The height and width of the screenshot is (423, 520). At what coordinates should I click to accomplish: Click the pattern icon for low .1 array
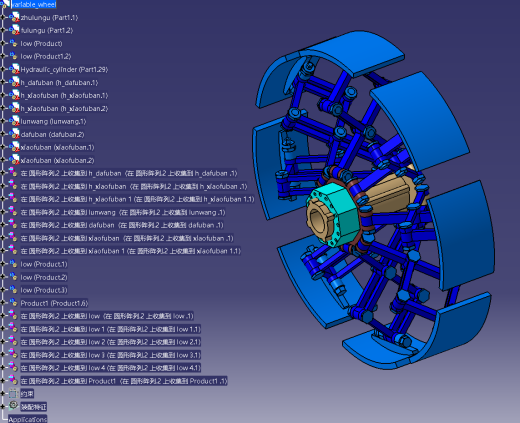13,315
